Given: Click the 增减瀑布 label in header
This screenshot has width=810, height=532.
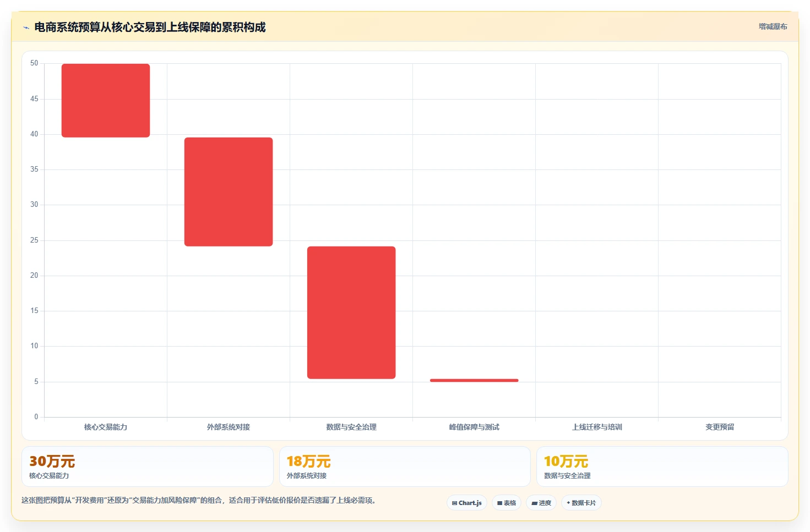Looking at the screenshot, I should pyautogui.click(x=773, y=26).
